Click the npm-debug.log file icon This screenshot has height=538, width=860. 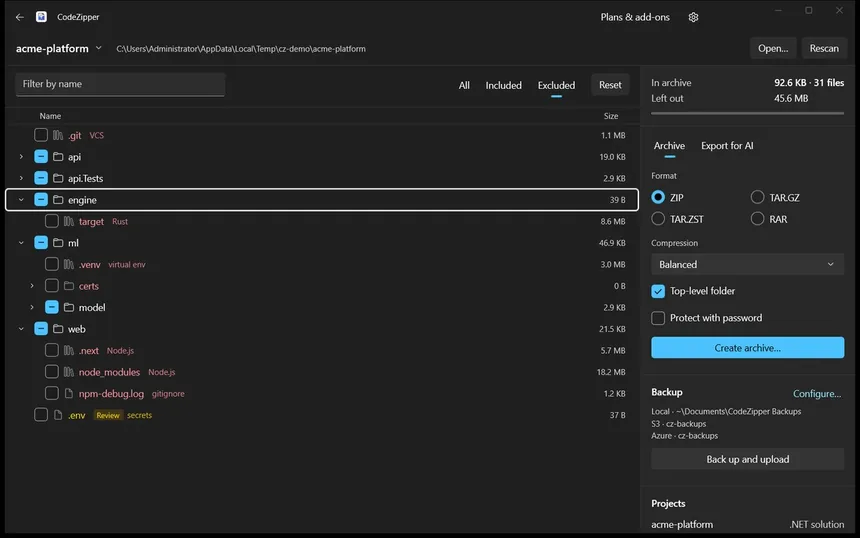coord(69,394)
